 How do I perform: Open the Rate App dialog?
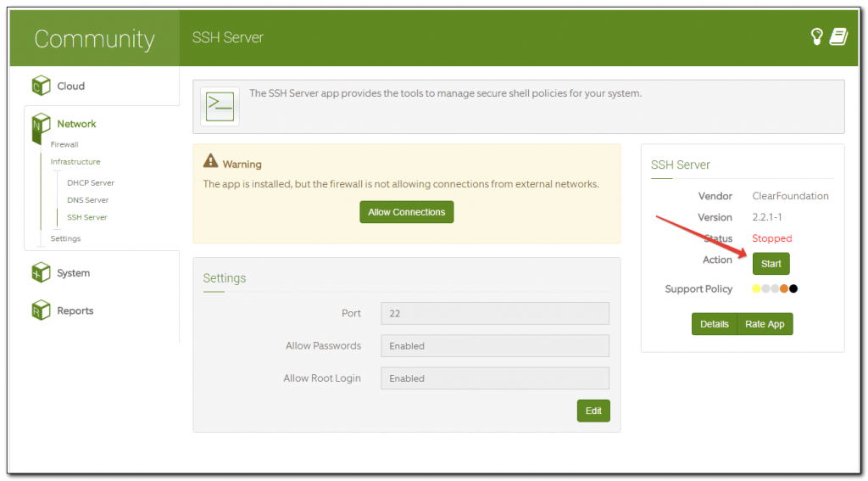point(765,324)
